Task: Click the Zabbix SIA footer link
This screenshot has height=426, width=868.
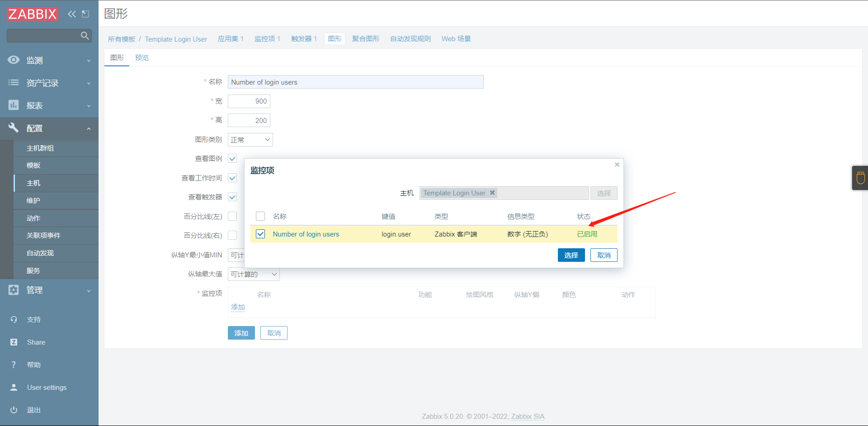Action: pyautogui.click(x=528, y=417)
